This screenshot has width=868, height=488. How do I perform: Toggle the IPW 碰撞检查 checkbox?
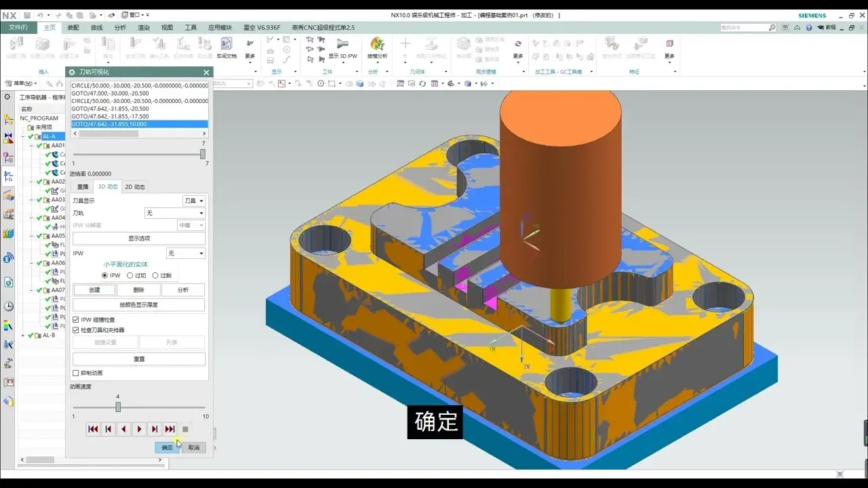76,320
